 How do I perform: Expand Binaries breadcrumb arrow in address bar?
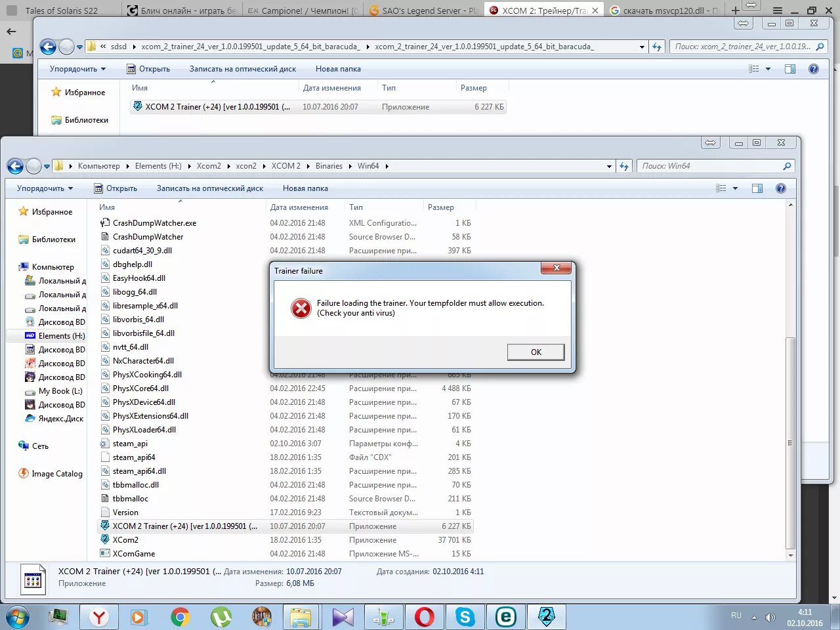[x=350, y=166]
